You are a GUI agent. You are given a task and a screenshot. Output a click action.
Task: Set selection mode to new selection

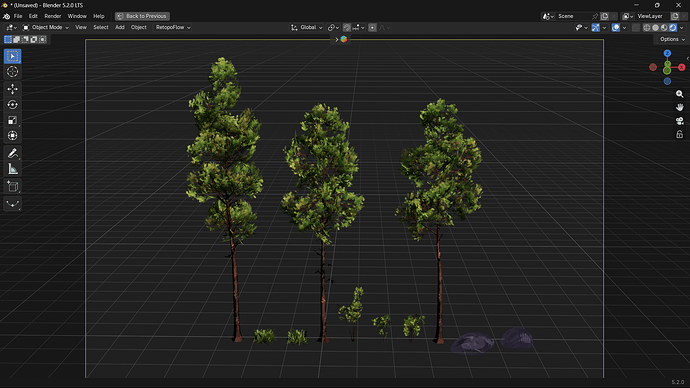coord(8,40)
